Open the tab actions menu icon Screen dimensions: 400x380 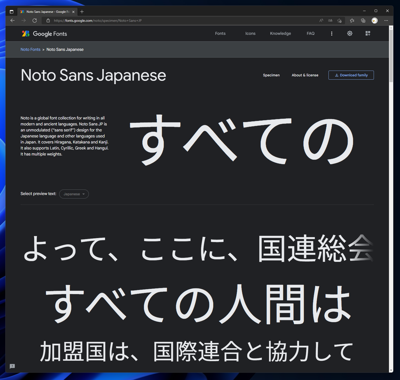coord(12,11)
